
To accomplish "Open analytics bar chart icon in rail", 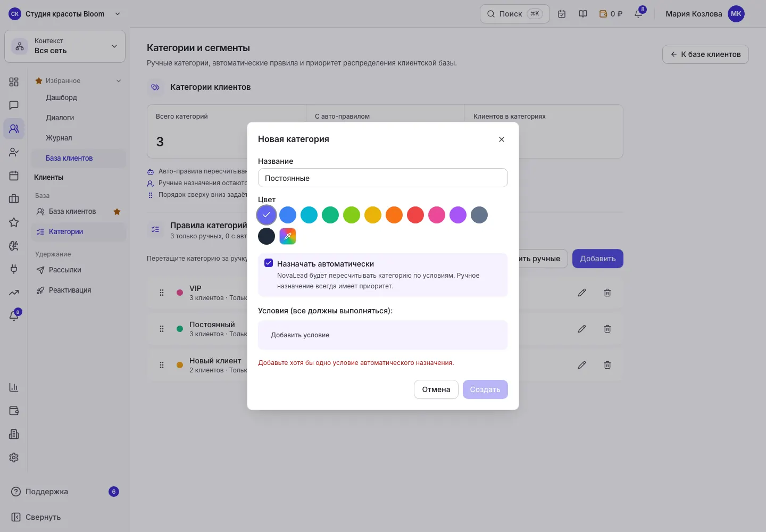I will (x=14, y=387).
